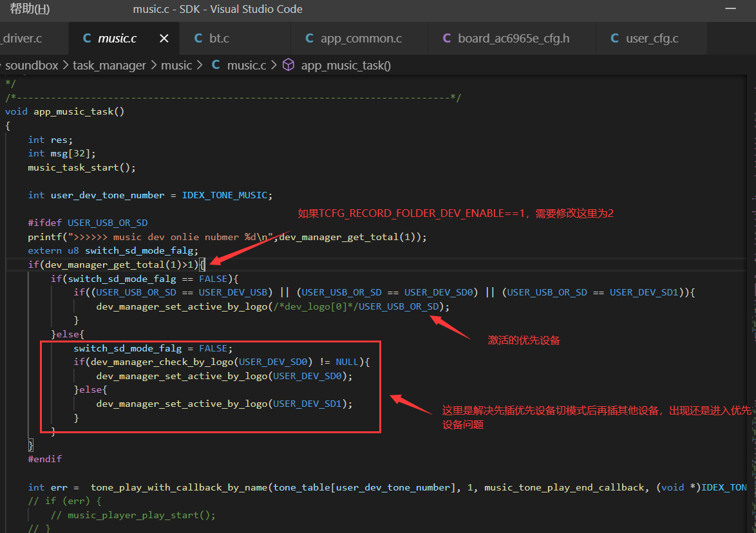Open the app_music_task() symbol breadcrumb
Viewport: 756px width, 533px height.
pyautogui.click(x=346, y=66)
